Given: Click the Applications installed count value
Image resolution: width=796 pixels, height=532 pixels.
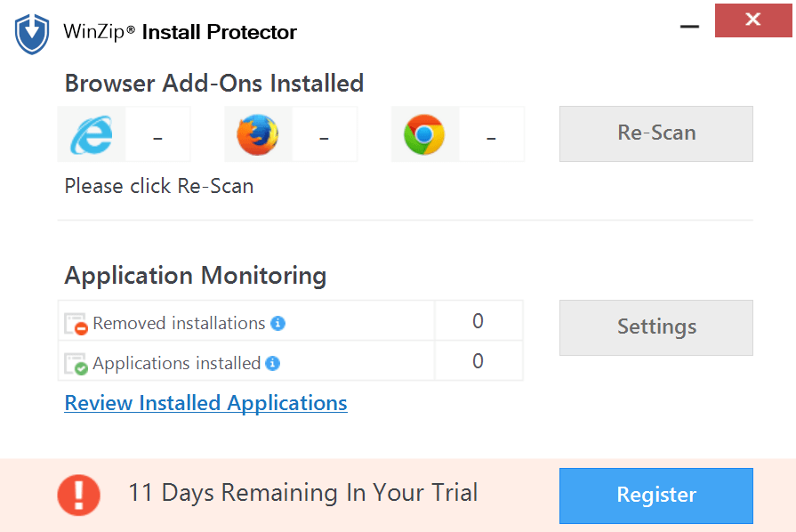Looking at the screenshot, I should [x=478, y=360].
